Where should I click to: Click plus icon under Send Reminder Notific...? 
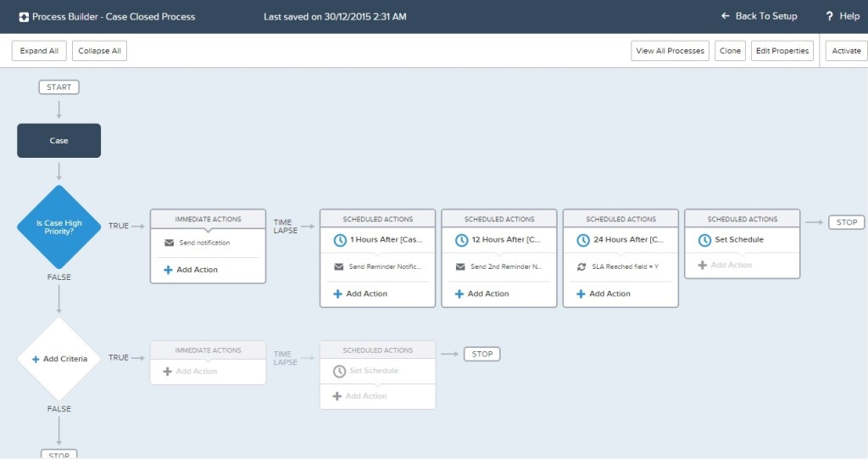pos(337,294)
